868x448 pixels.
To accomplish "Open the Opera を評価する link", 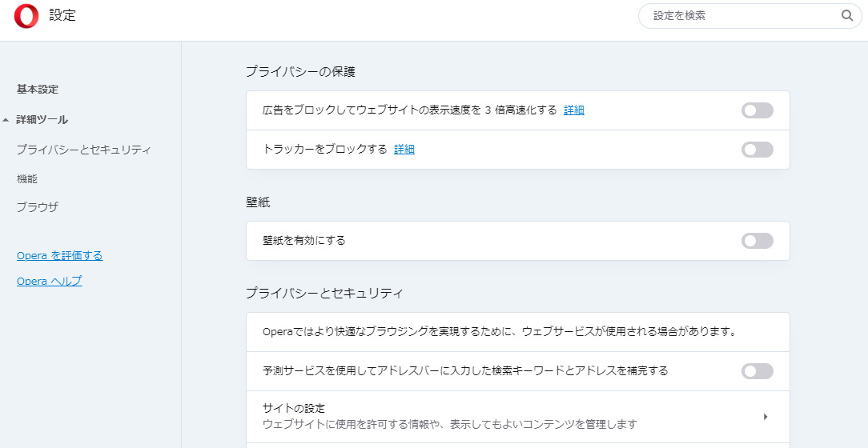I will [x=59, y=256].
